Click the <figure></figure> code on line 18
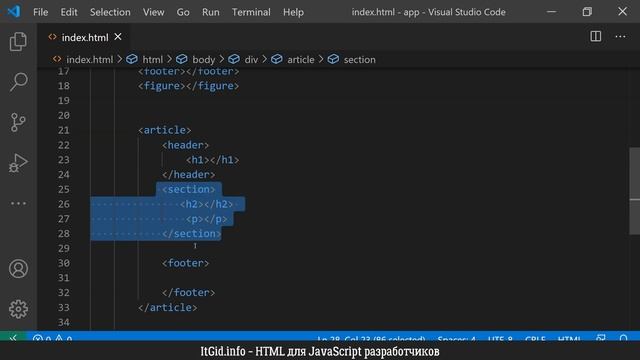The height and width of the screenshot is (360, 640). point(189,86)
